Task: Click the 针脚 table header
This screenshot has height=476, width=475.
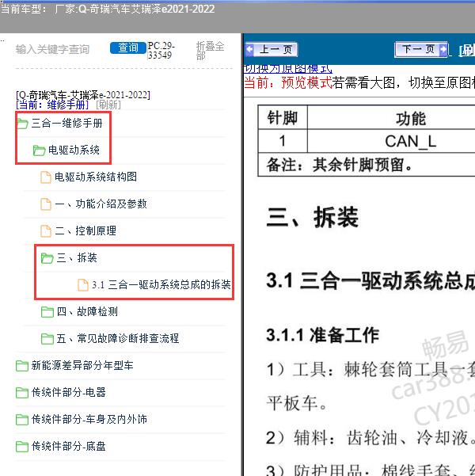Action: (x=283, y=118)
